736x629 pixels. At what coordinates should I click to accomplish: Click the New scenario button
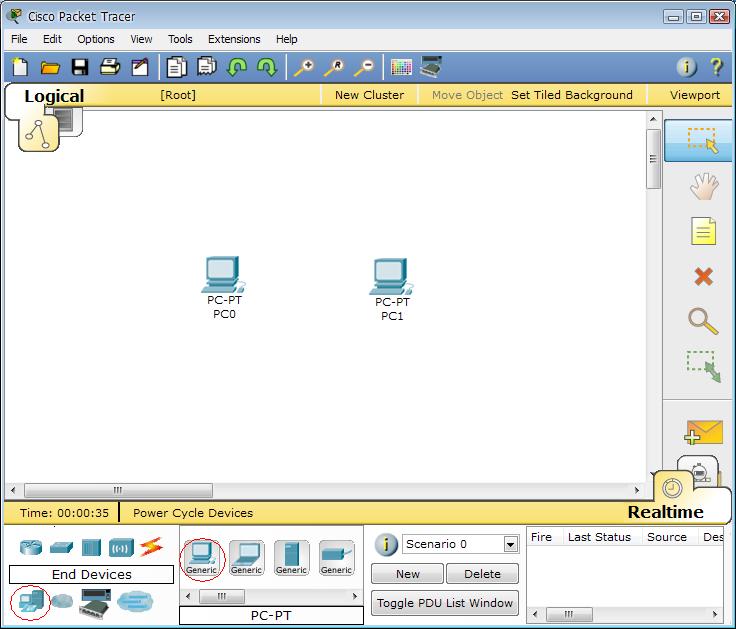(x=407, y=574)
